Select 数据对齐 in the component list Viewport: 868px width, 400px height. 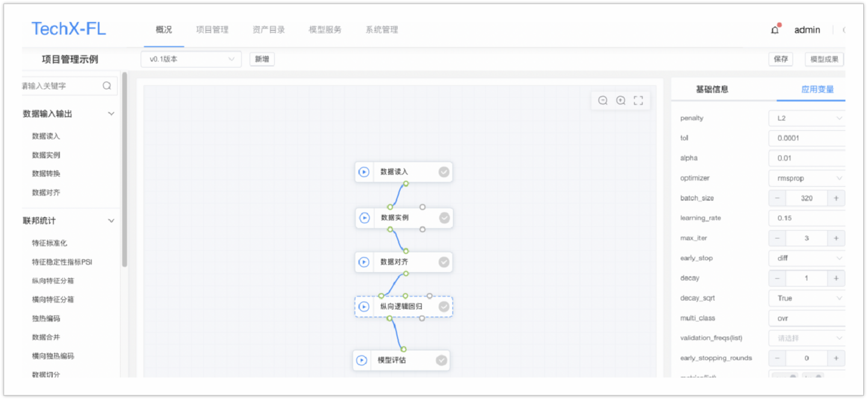[46, 192]
